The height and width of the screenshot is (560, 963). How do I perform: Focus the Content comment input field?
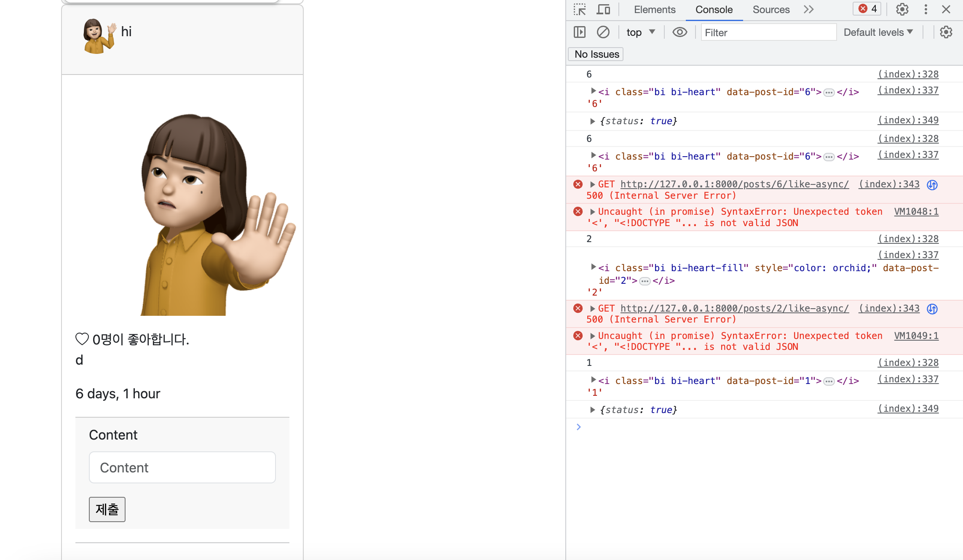(x=182, y=467)
